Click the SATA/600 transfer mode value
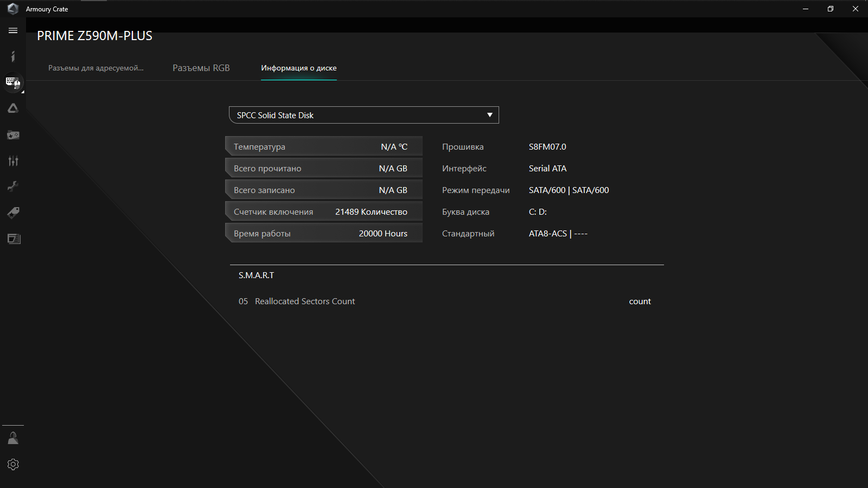This screenshot has width=868, height=488. click(x=569, y=190)
